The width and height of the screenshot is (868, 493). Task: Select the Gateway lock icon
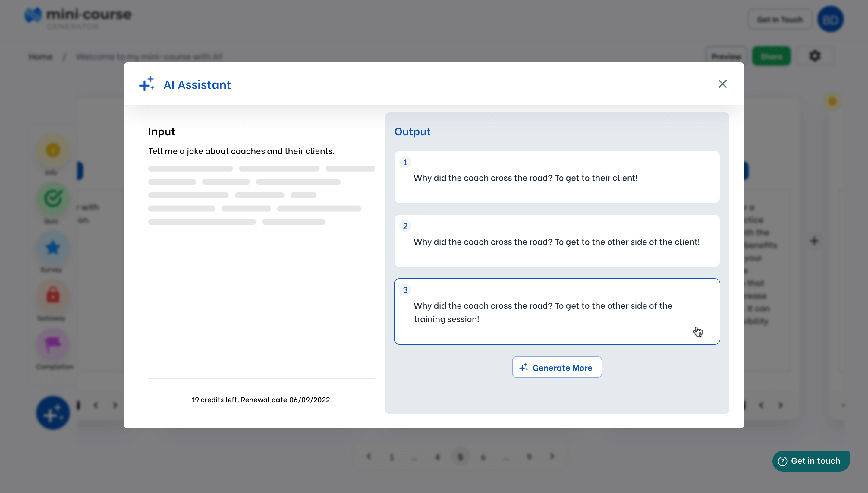click(x=53, y=295)
